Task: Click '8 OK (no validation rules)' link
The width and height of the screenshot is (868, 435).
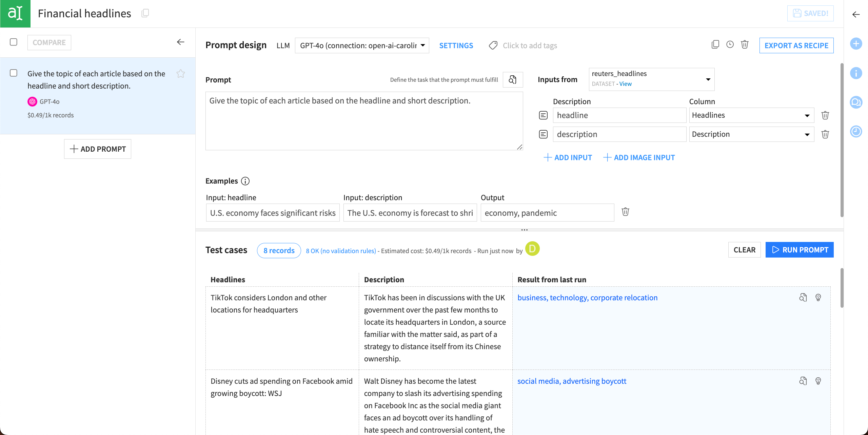Action: [x=341, y=251]
